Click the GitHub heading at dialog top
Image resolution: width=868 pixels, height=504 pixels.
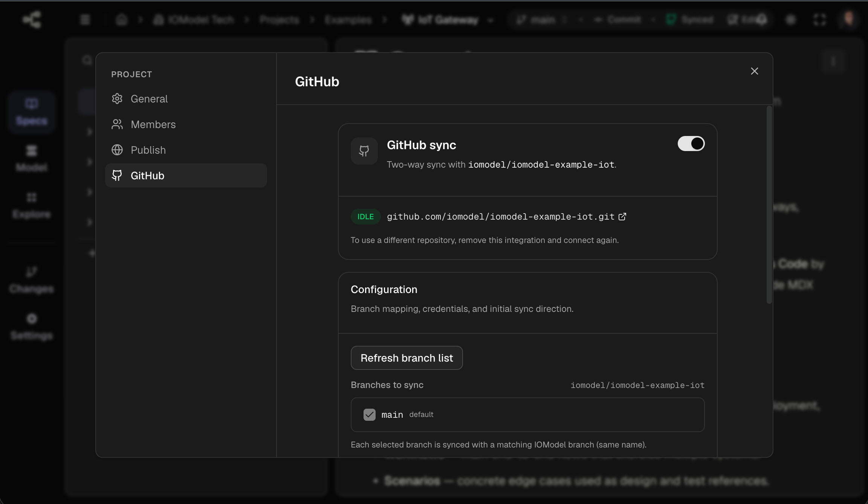317,82
